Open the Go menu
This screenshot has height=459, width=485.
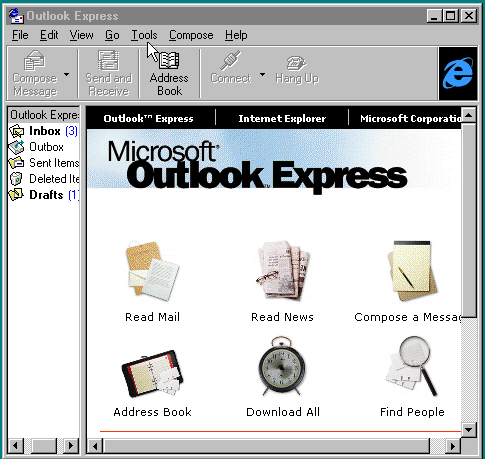112,35
